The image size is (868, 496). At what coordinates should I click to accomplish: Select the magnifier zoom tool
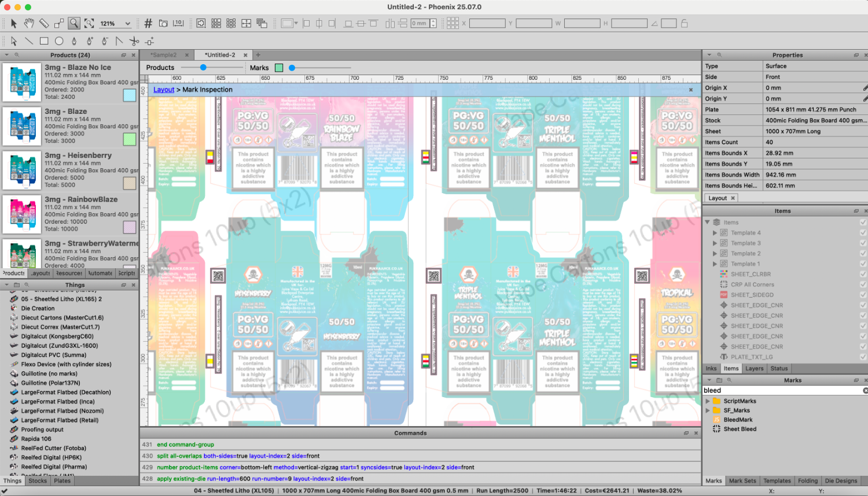(74, 24)
